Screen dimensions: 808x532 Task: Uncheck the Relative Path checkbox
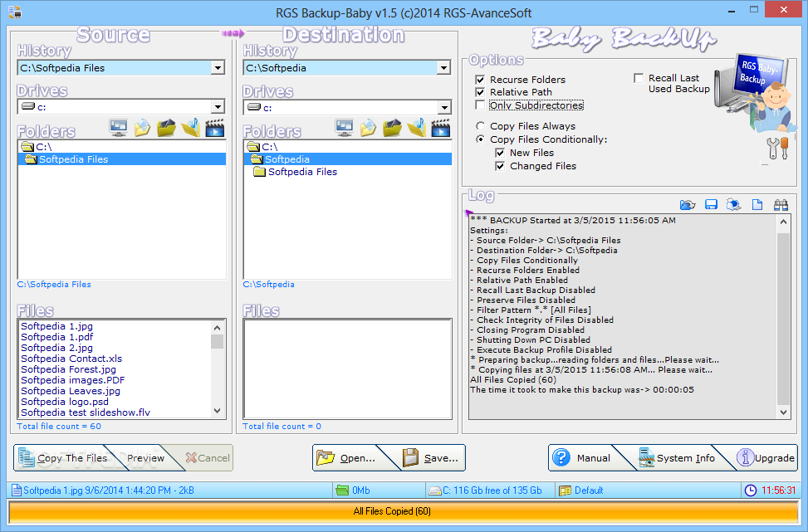click(x=480, y=91)
